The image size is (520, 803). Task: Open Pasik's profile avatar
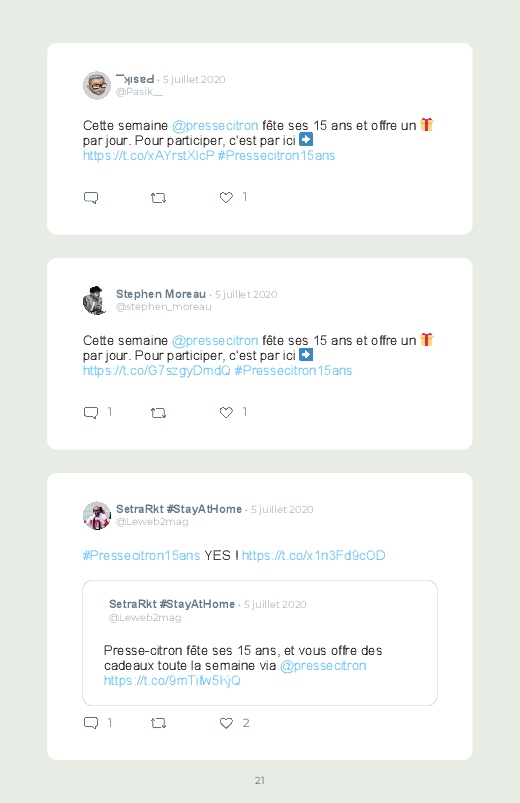click(97, 85)
